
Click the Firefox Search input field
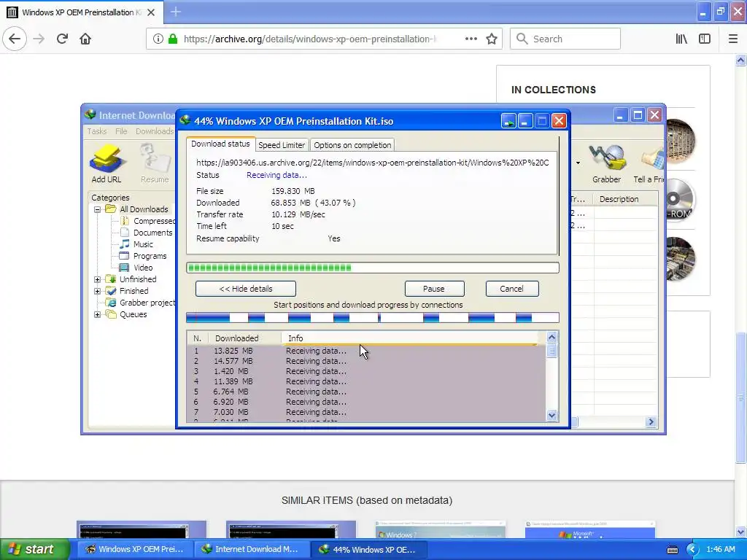[x=565, y=39]
